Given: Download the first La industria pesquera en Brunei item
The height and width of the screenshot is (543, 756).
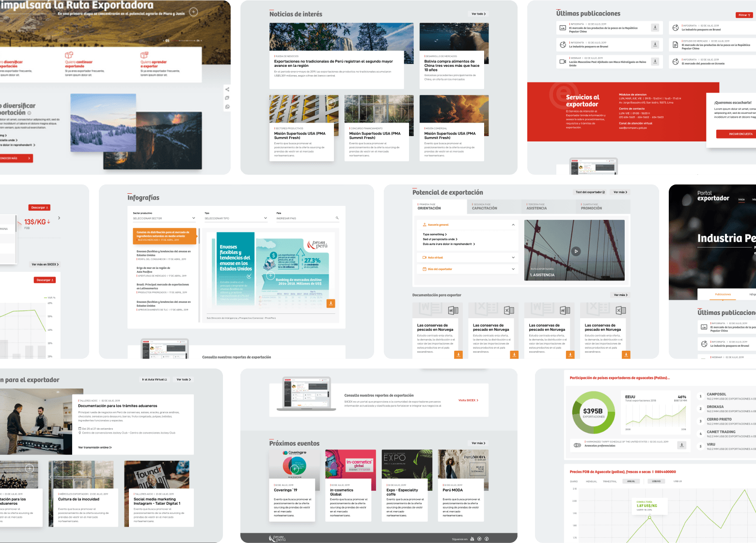Looking at the screenshot, I should tap(655, 45).
